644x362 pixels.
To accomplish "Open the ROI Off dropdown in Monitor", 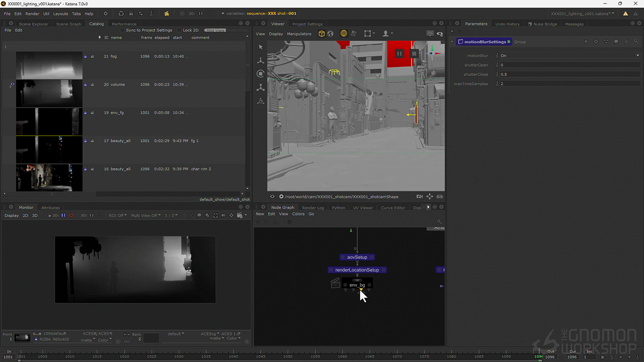I will pyautogui.click(x=118, y=215).
